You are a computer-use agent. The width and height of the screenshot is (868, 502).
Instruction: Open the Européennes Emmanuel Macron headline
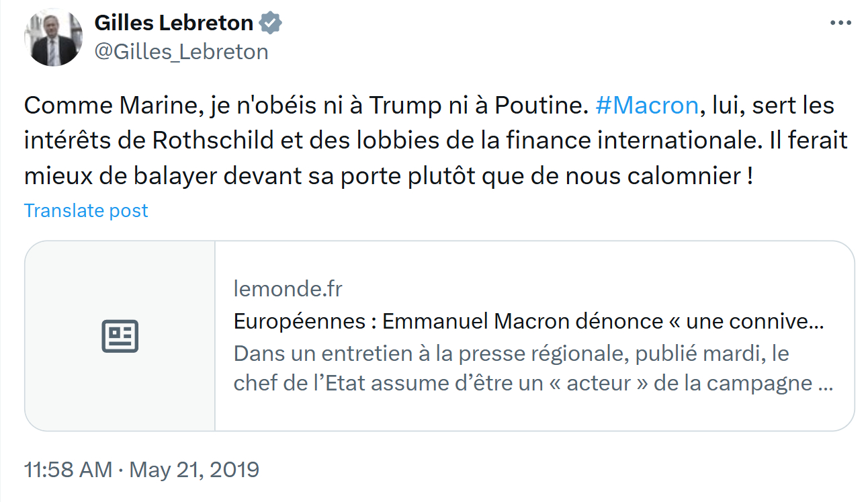pos(528,321)
